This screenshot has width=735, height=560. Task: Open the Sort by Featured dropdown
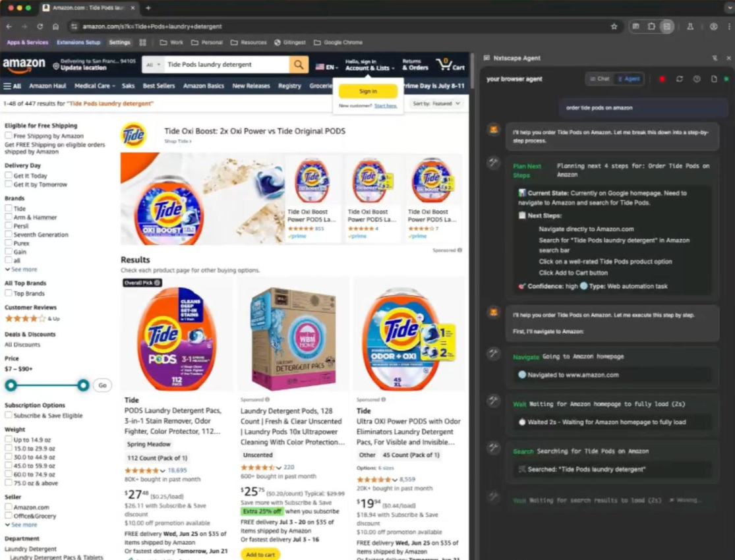(436, 103)
